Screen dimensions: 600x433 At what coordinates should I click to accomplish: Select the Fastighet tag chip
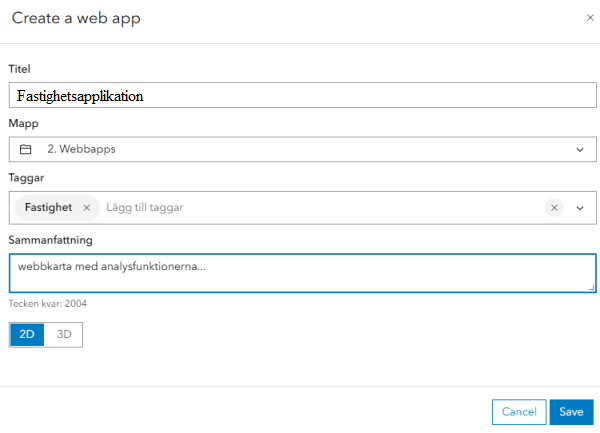(x=48, y=207)
